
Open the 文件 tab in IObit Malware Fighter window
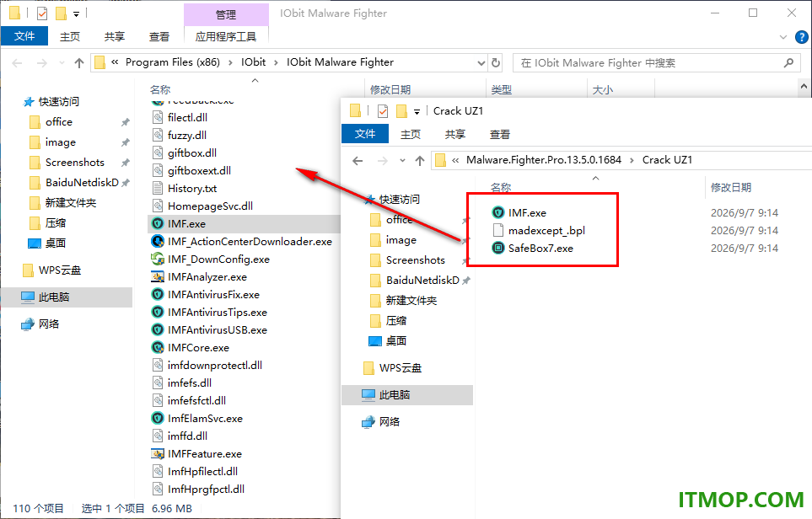[x=24, y=36]
